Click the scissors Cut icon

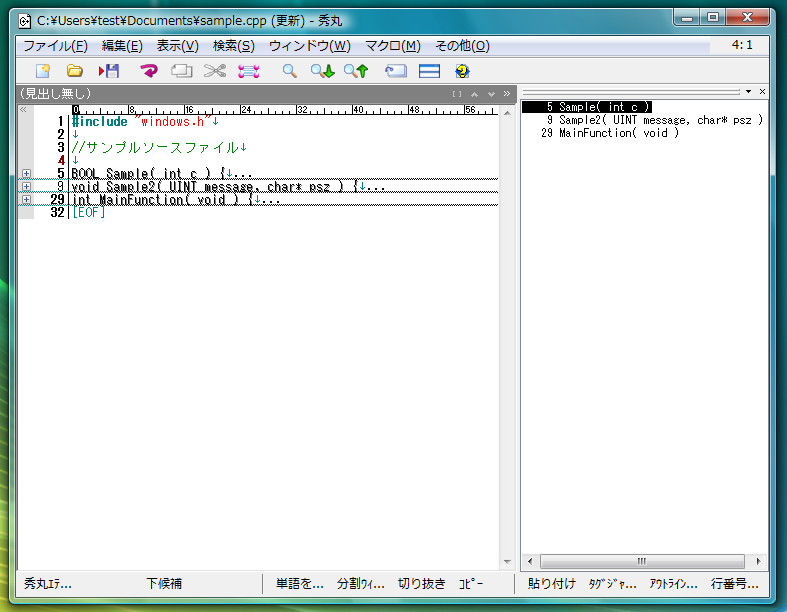pos(215,71)
